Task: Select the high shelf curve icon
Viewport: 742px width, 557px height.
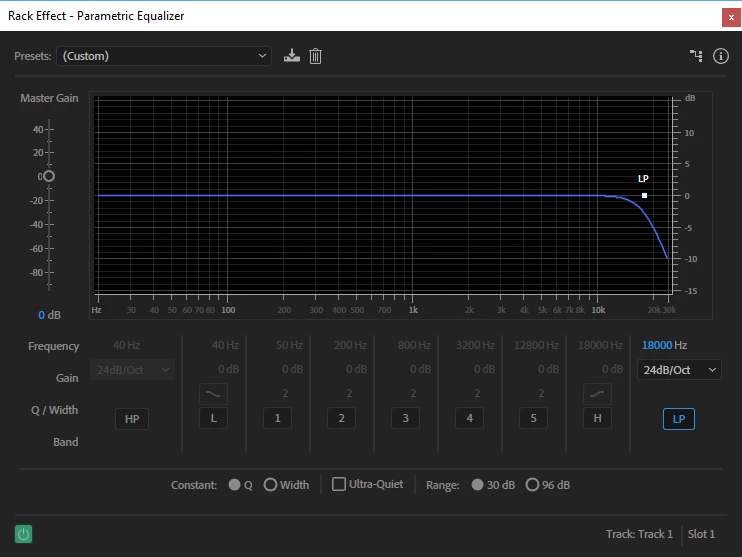Action: click(597, 394)
